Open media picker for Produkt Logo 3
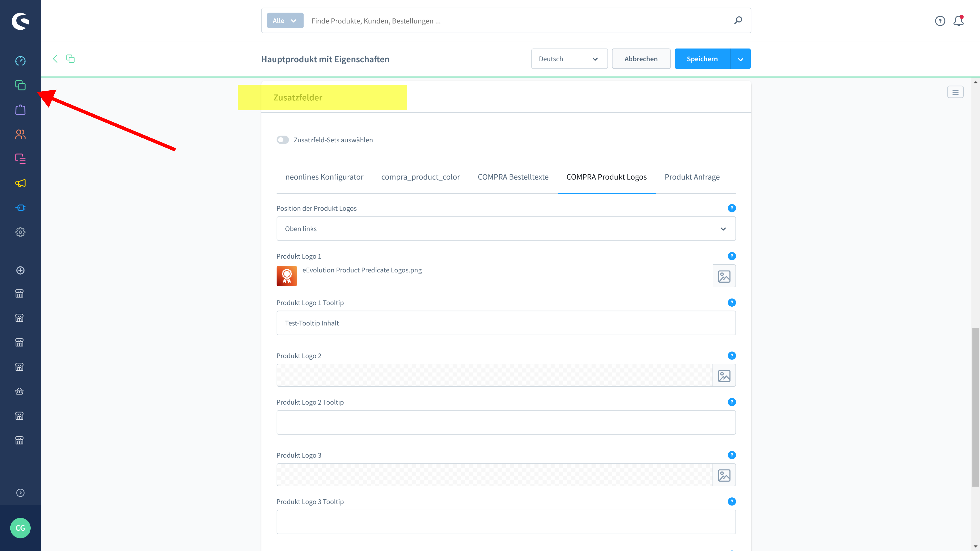980x551 pixels. [x=724, y=475]
